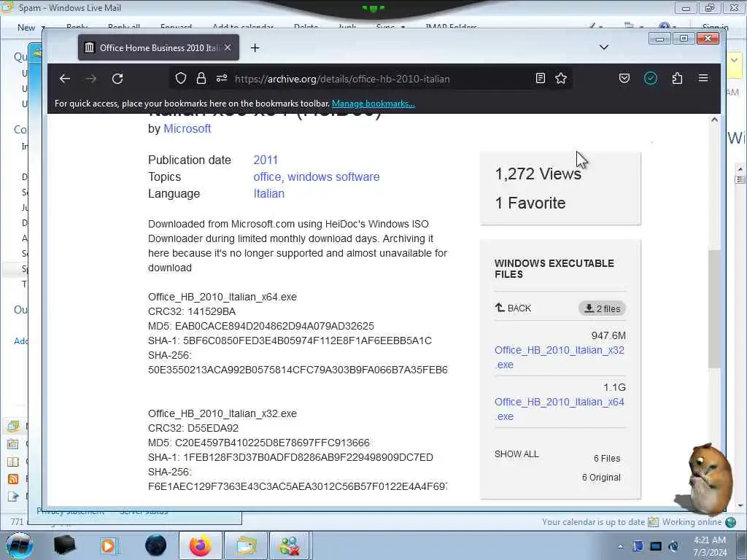Download Office_HB_2010_Italian_x32.exe file
Image resolution: width=747 pixels, height=560 pixels.
560,357
